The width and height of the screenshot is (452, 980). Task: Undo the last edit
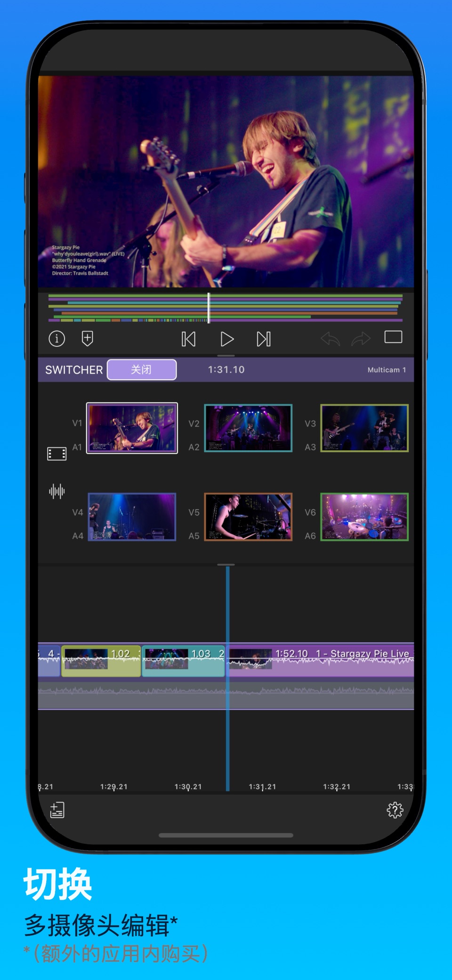pos(331,339)
